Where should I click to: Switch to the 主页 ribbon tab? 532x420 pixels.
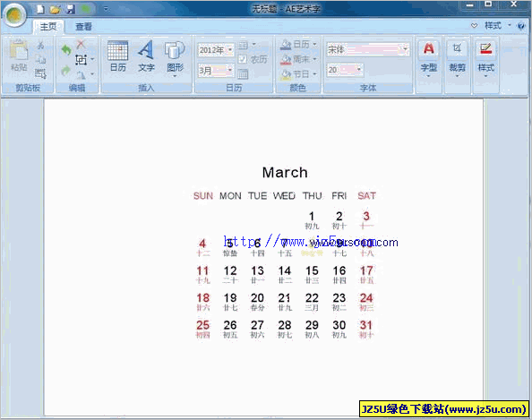click(x=48, y=26)
